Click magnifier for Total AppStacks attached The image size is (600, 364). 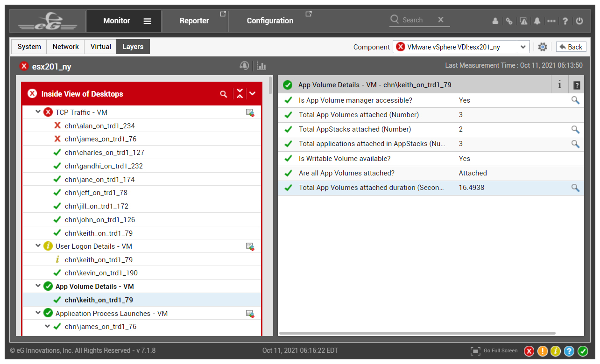(575, 129)
